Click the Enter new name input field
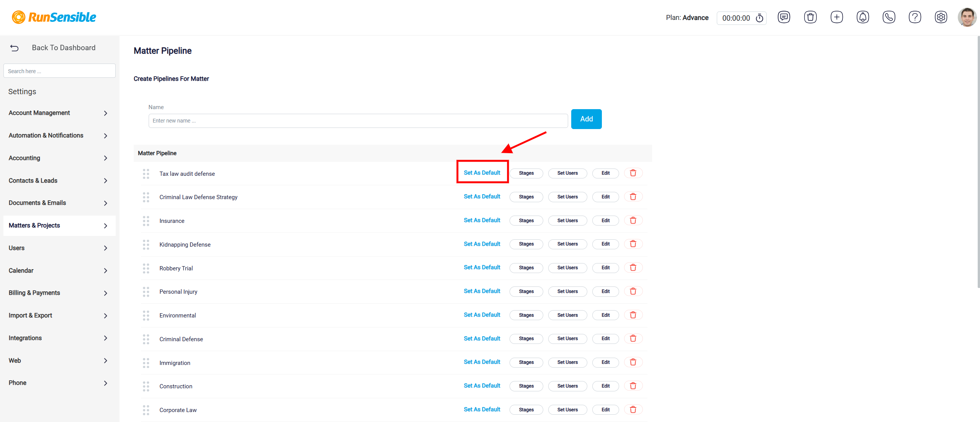 pos(358,121)
